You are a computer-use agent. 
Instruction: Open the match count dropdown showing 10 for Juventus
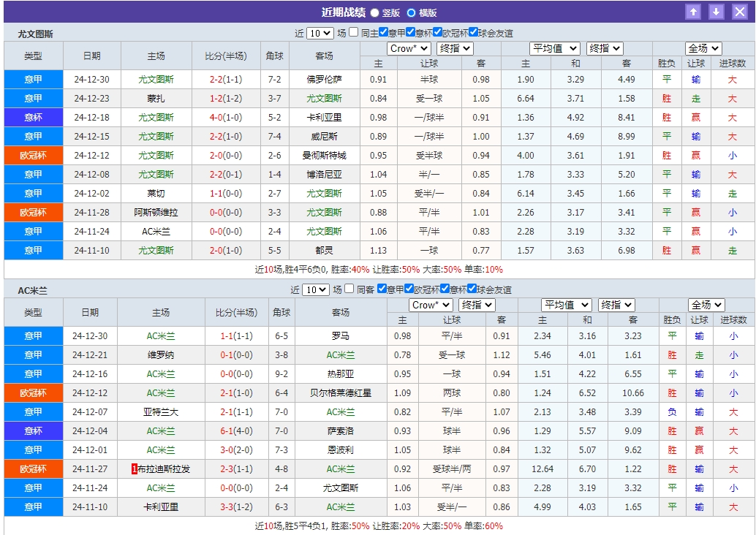[320, 31]
